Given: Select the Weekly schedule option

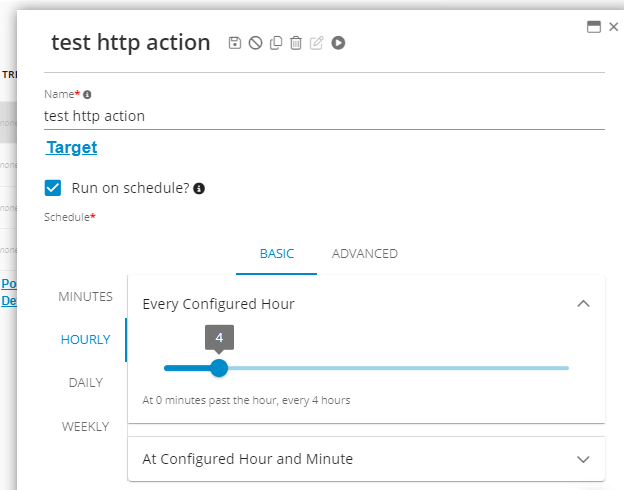Looking at the screenshot, I should pyautogui.click(x=86, y=426).
